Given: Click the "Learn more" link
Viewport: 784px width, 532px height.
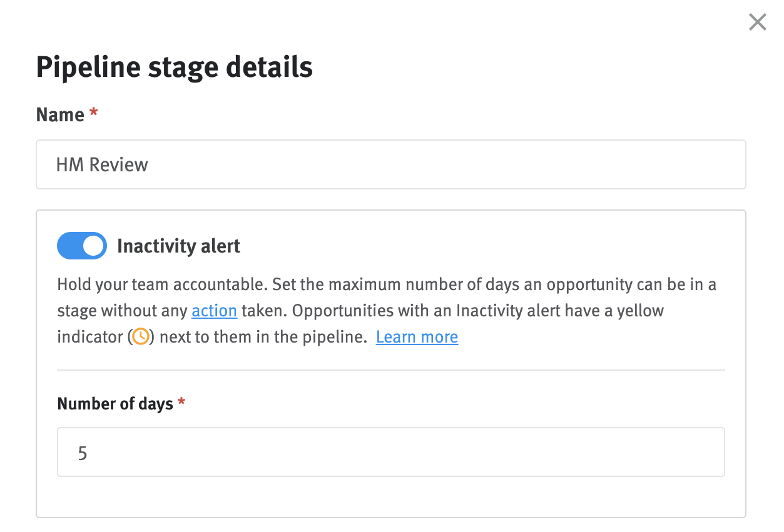Looking at the screenshot, I should tap(417, 337).
